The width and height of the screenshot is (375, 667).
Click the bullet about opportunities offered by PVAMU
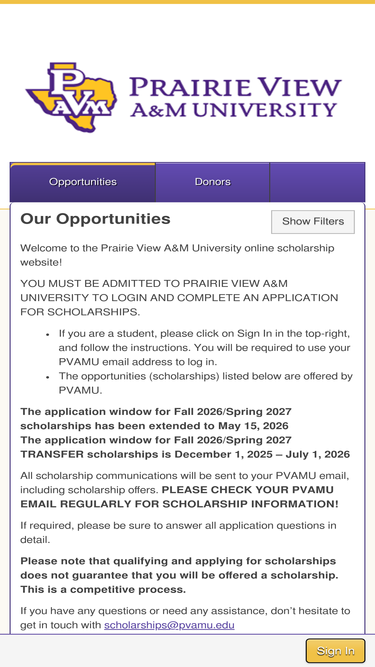click(x=206, y=383)
